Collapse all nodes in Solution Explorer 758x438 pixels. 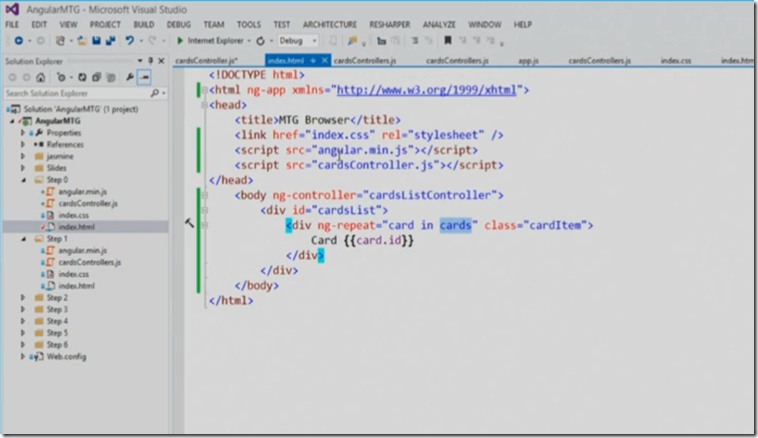96,77
